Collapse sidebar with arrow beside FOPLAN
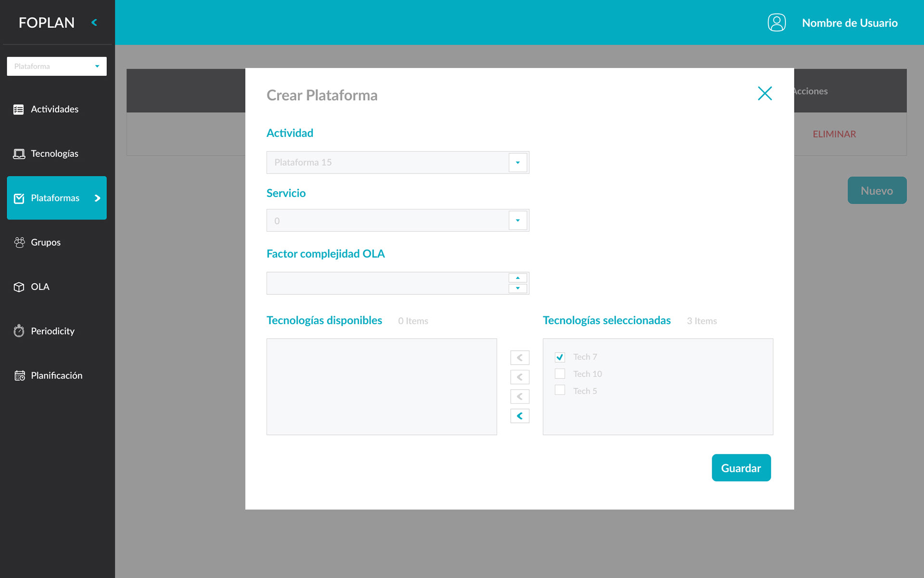Viewport: 924px width, 578px height. click(94, 22)
